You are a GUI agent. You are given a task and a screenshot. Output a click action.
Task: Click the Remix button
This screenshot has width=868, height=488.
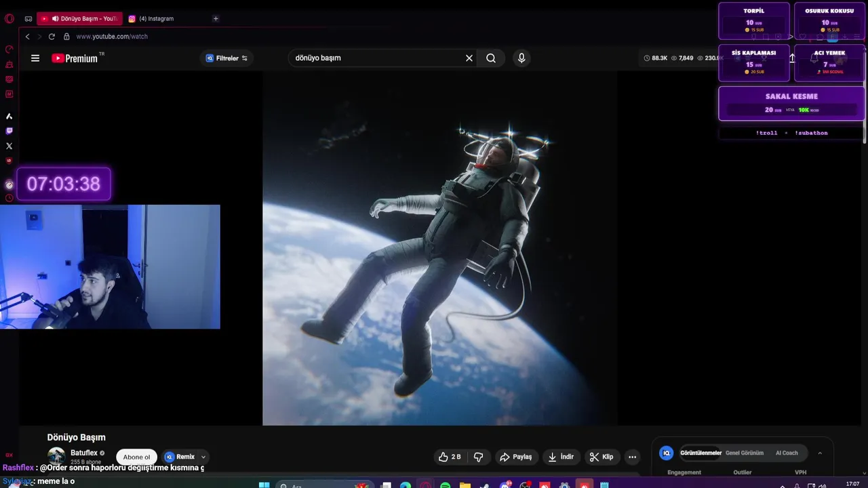(x=180, y=457)
